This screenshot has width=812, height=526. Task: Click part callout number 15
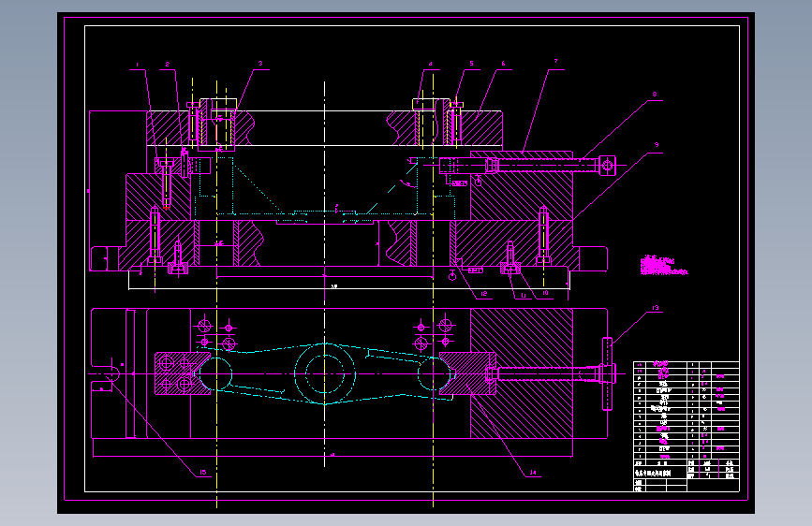[x=203, y=472]
